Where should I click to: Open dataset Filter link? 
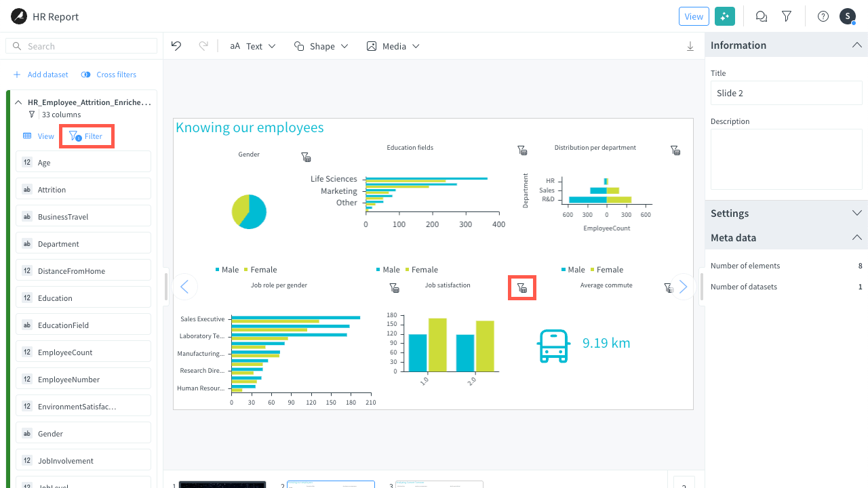pyautogui.click(x=87, y=136)
